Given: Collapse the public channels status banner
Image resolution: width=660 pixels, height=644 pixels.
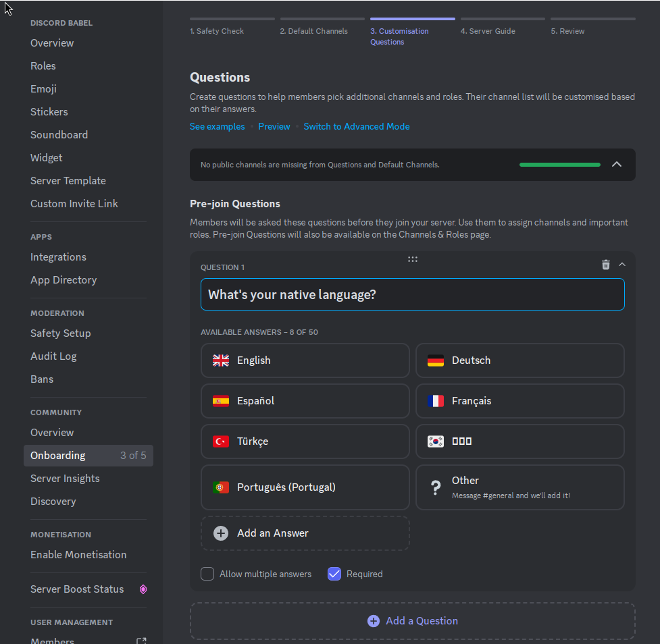Looking at the screenshot, I should [x=616, y=164].
